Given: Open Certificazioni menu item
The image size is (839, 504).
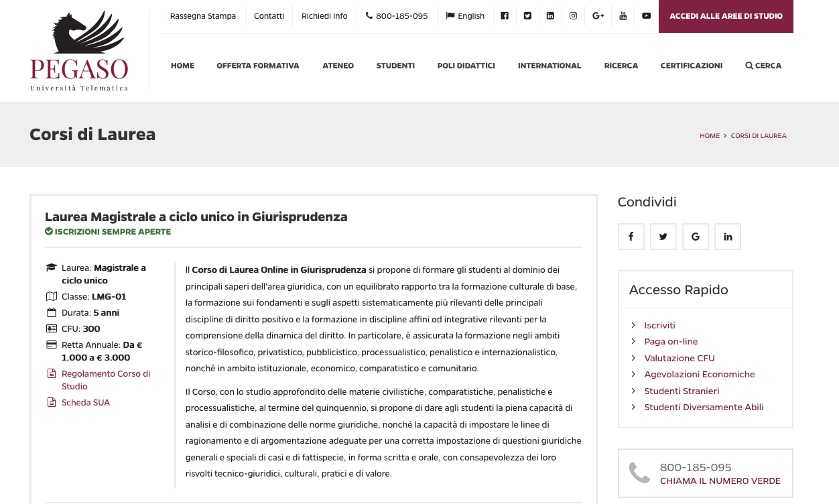Looking at the screenshot, I should pyautogui.click(x=692, y=66).
